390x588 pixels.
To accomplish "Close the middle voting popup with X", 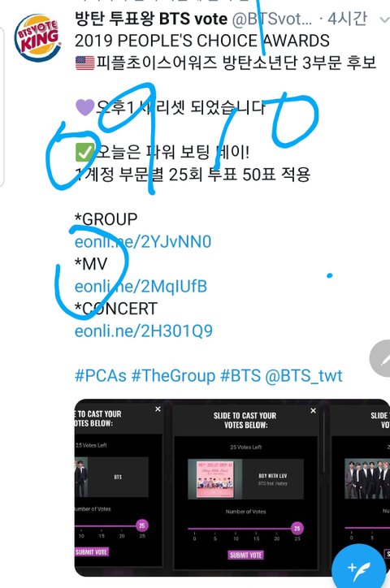I will 313,411.
